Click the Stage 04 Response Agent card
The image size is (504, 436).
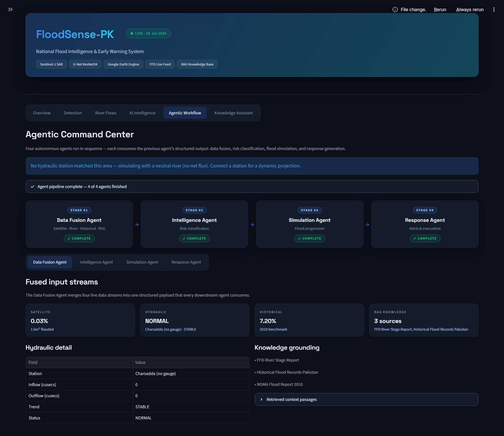pos(425,224)
